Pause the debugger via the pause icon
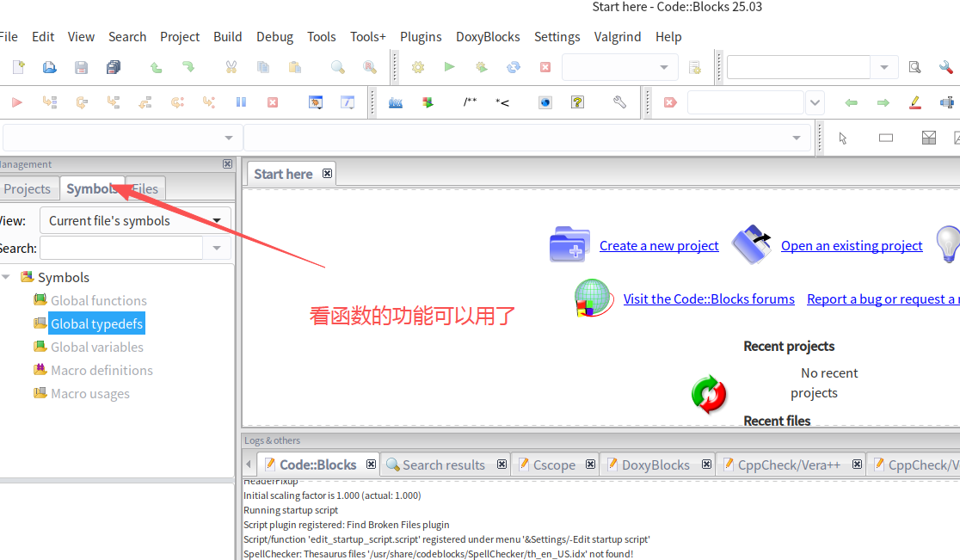This screenshot has width=960, height=560. [x=241, y=102]
